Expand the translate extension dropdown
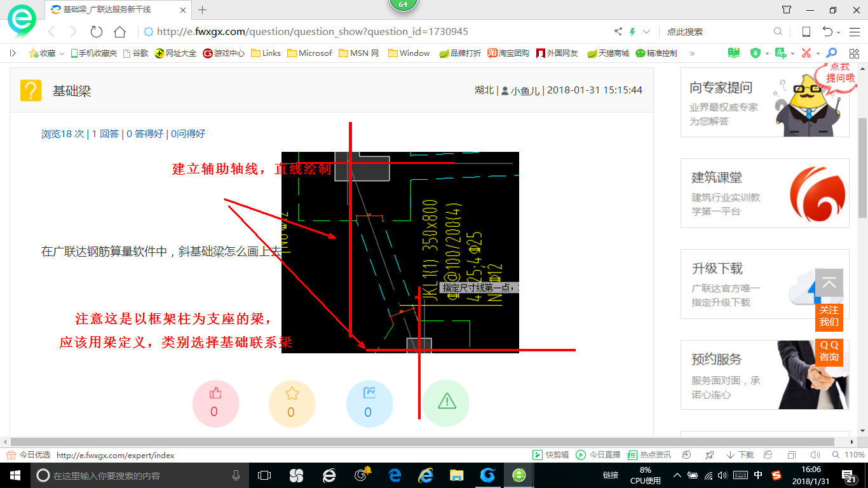Viewport: 868px width, 488px height. 792,54
